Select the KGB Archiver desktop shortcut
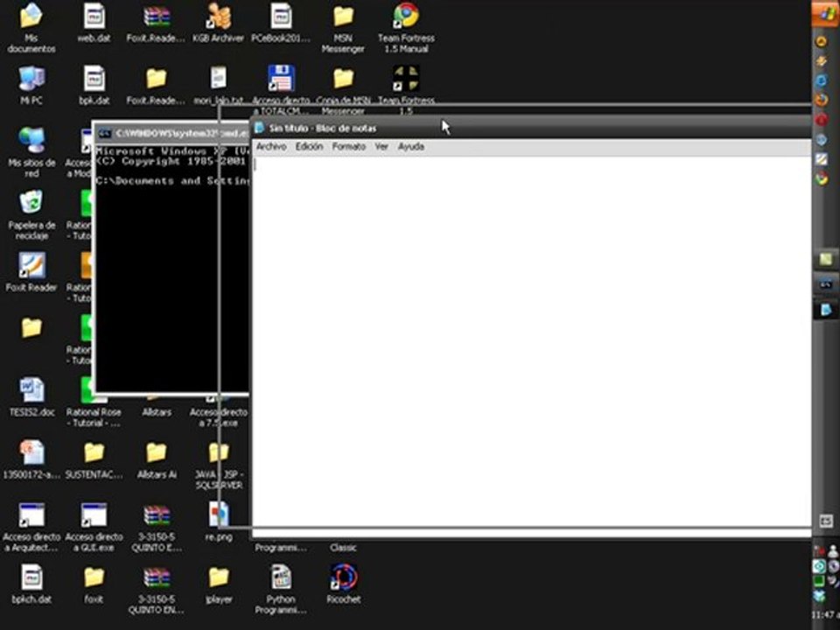840x630 pixels. tap(218, 23)
